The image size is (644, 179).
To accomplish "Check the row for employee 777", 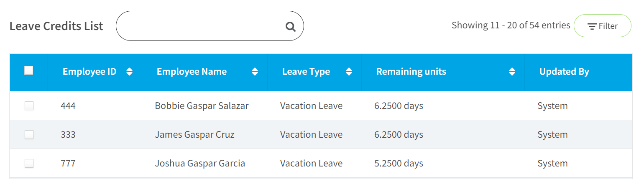I will [29, 163].
